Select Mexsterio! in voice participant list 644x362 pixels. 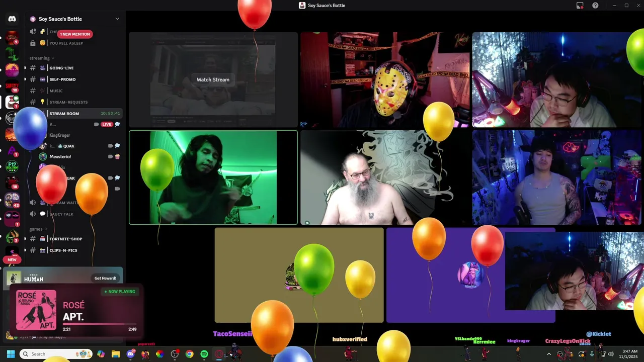(x=60, y=157)
